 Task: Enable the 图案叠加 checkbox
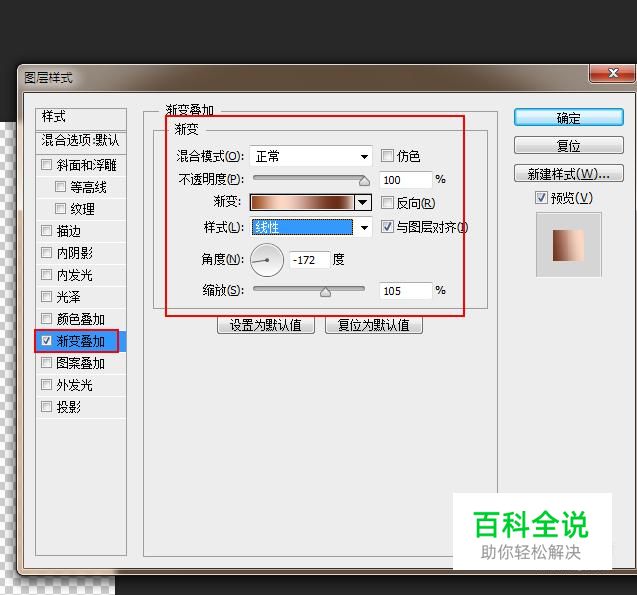[46, 362]
